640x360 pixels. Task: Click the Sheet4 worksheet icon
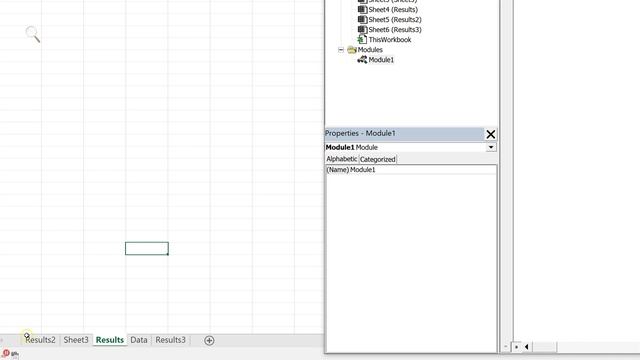click(x=362, y=9)
